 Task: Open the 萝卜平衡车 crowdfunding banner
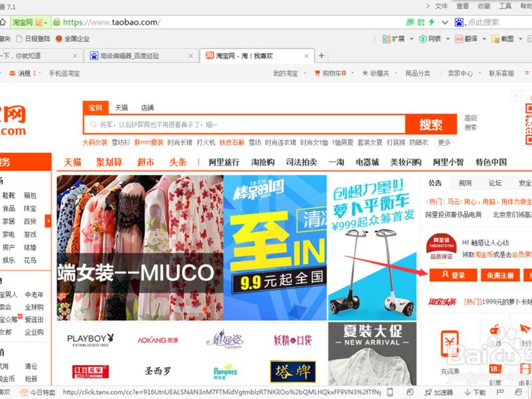point(372,247)
